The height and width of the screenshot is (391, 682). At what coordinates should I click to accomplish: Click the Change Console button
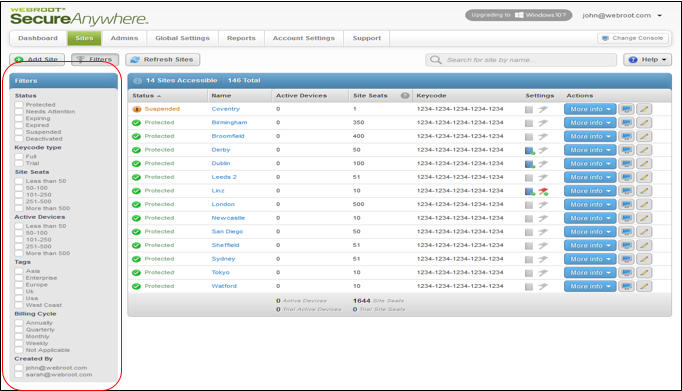(x=633, y=38)
